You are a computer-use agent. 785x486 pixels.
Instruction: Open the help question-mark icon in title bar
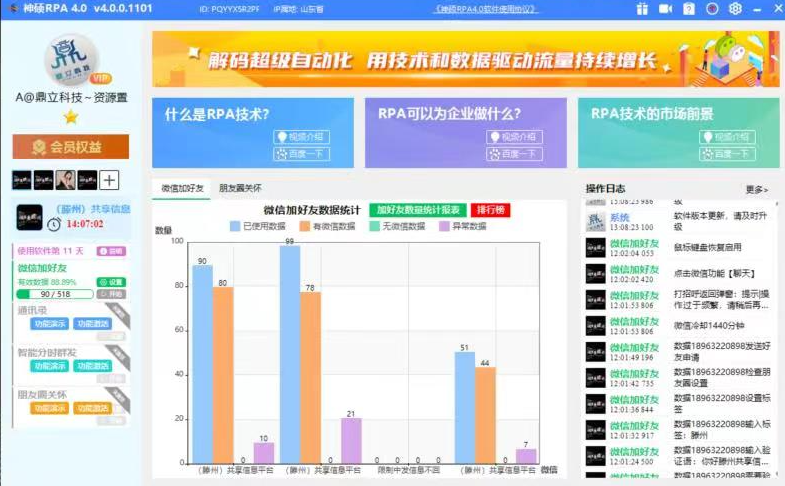click(689, 9)
